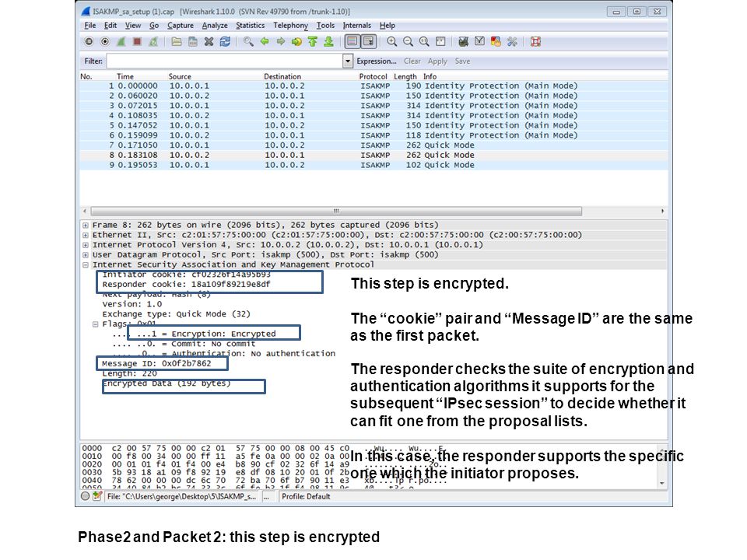Screen dimensions: 747x560
Task: Select Message ID: 0x0f2b7862 field
Action: pyautogui.click(x=156, y=363)
